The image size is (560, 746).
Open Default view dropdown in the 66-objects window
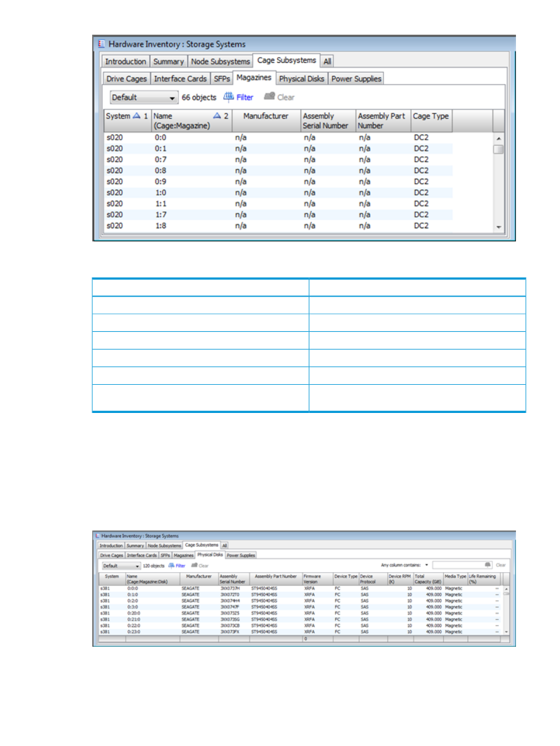coord(144,98)
